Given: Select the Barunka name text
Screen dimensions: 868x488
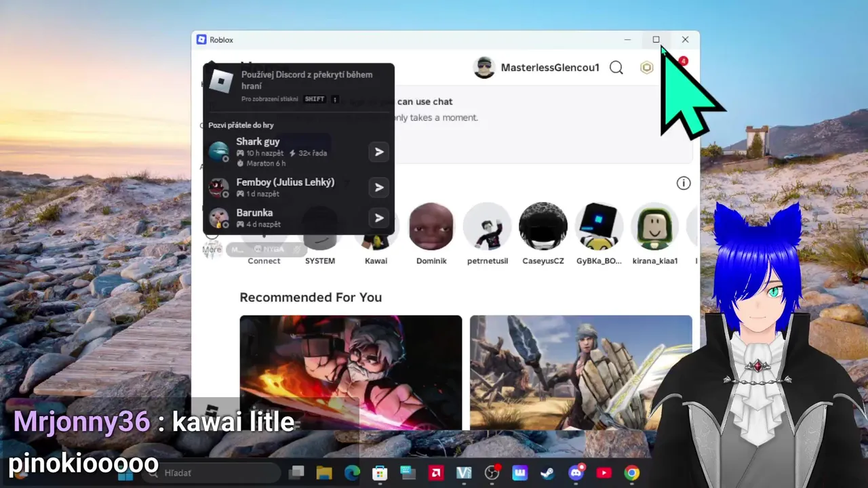Looking at the screenshot, I should coord(254,213).
